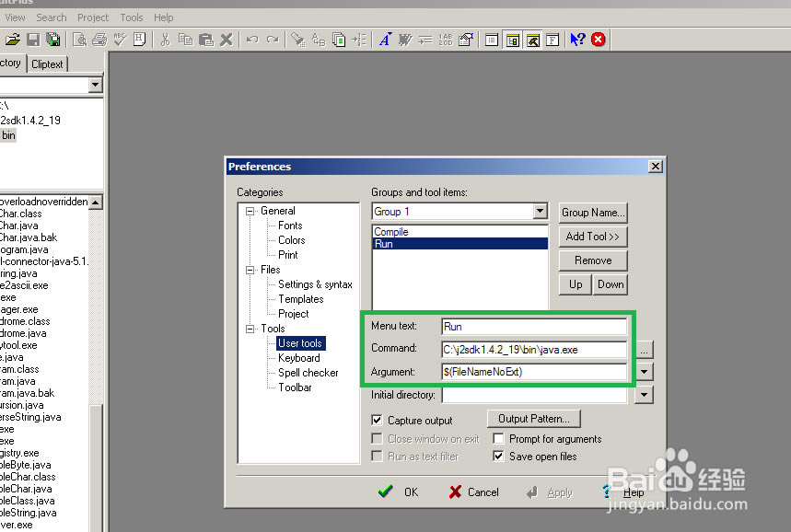Viewport: 791px width, 532px height.
Task: Uncheck the Capture output checkbox
Action: click(x=378, y=421)
